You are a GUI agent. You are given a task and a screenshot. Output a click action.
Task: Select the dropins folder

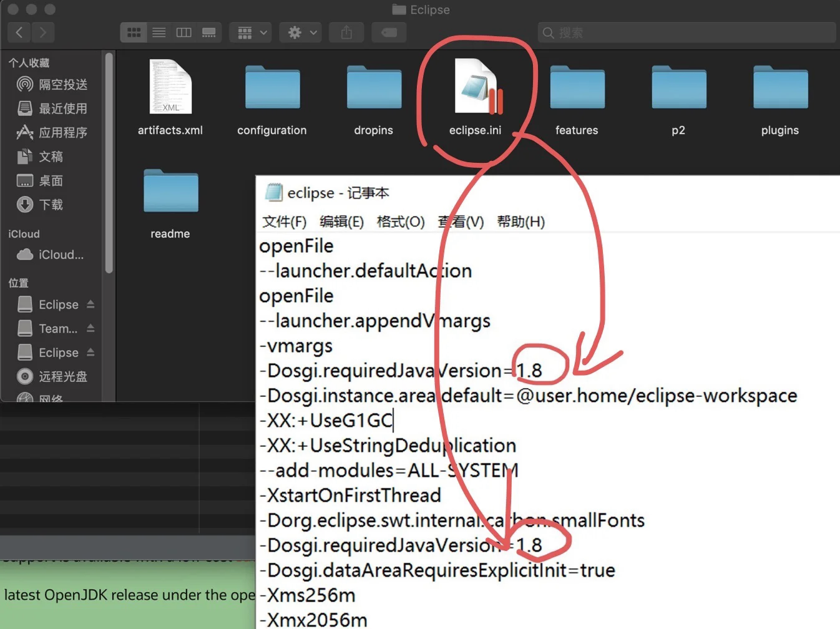[373, 100]
